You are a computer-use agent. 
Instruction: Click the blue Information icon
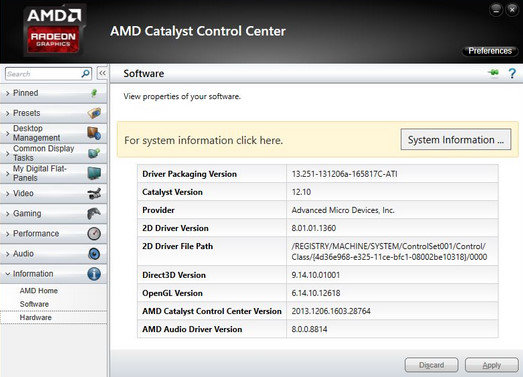coord(94,274)
